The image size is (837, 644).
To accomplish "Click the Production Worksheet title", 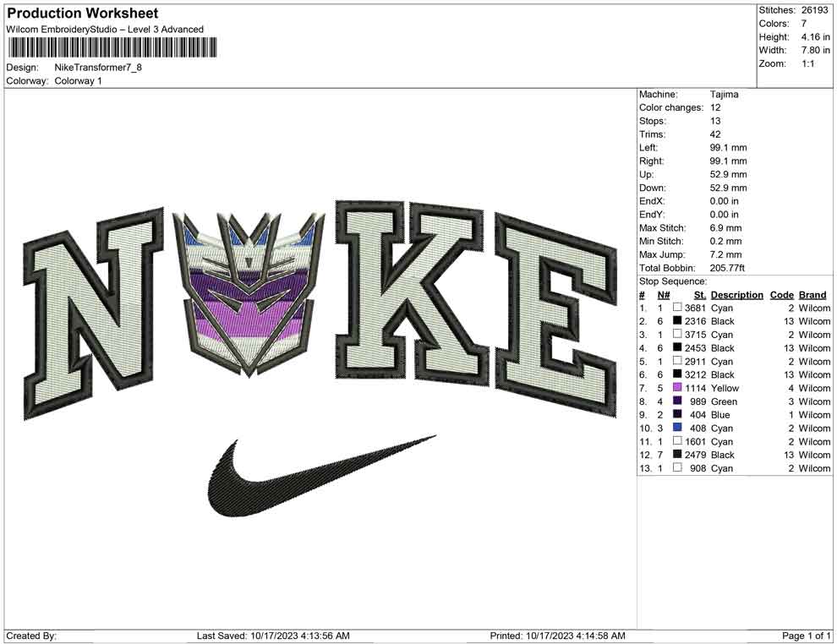I will coord(83,14).
